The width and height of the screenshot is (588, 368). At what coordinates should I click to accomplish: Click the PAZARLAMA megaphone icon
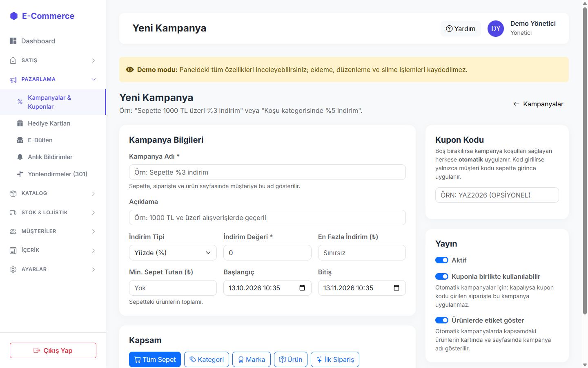click(13, 79)
